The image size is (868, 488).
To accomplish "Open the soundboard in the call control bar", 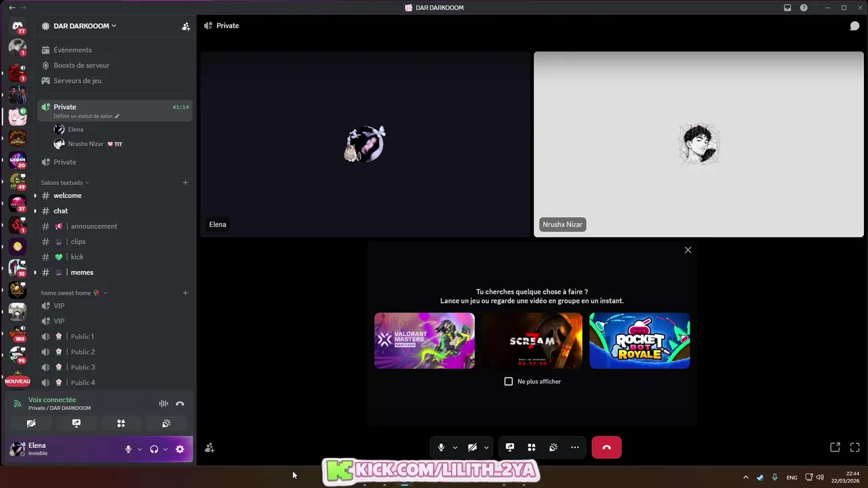I will click(553, 447).
